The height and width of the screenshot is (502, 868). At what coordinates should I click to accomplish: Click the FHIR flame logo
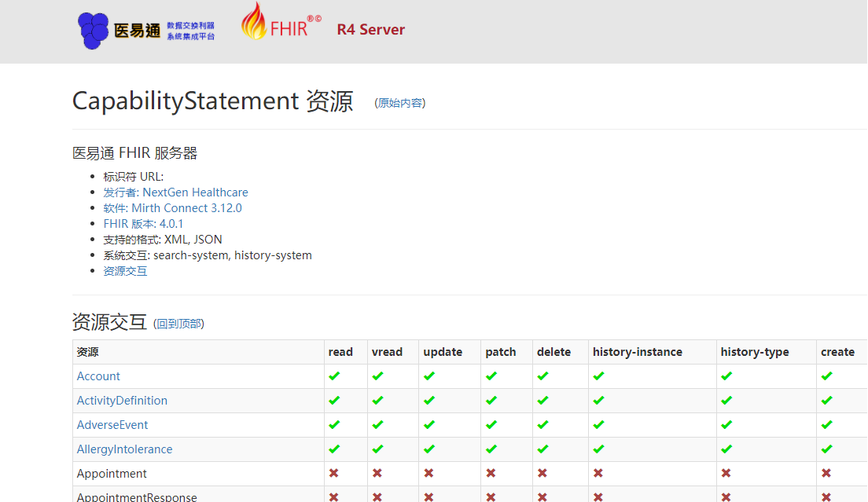[254, 23]
